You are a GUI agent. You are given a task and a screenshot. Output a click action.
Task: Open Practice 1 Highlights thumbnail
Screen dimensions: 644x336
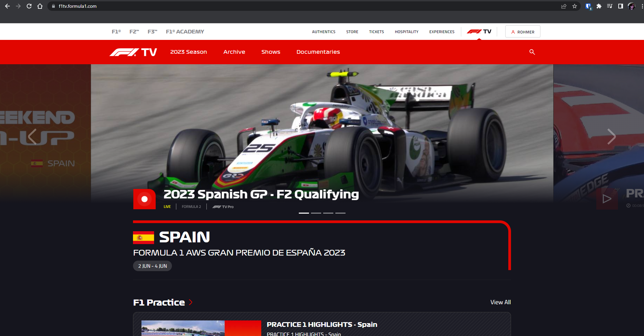click(x=201, y=328)
